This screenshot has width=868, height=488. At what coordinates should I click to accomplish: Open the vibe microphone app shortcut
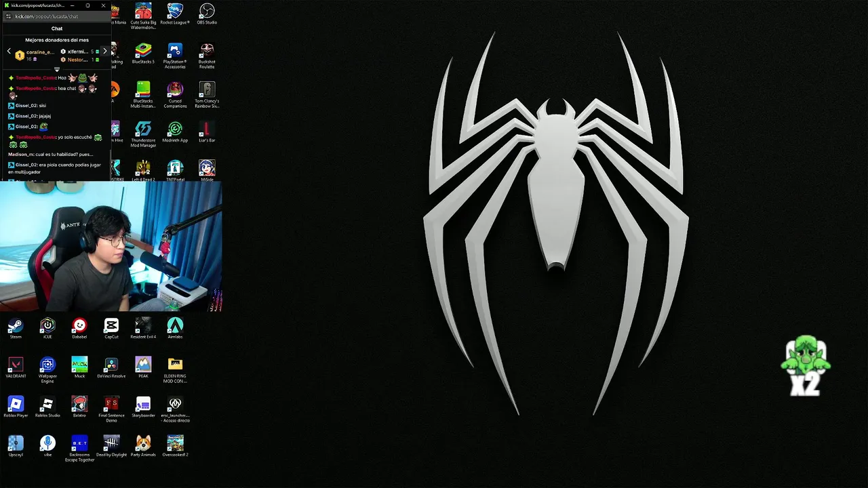pos(47,447)
